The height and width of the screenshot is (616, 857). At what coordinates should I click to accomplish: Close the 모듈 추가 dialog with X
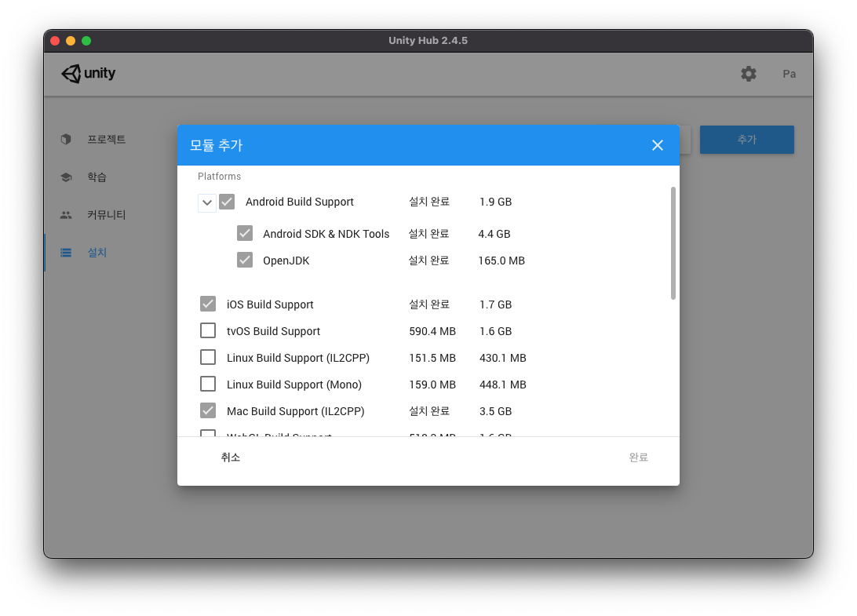click(658, 145)
